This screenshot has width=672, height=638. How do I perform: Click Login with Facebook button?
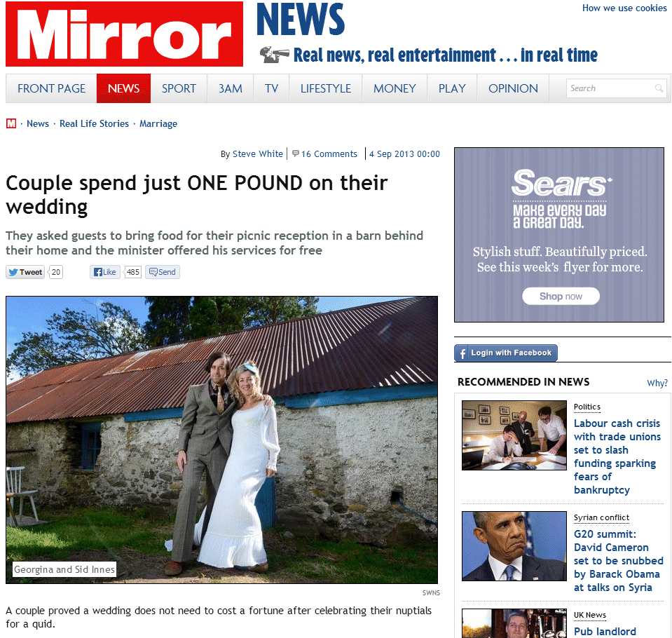point(506,353)
